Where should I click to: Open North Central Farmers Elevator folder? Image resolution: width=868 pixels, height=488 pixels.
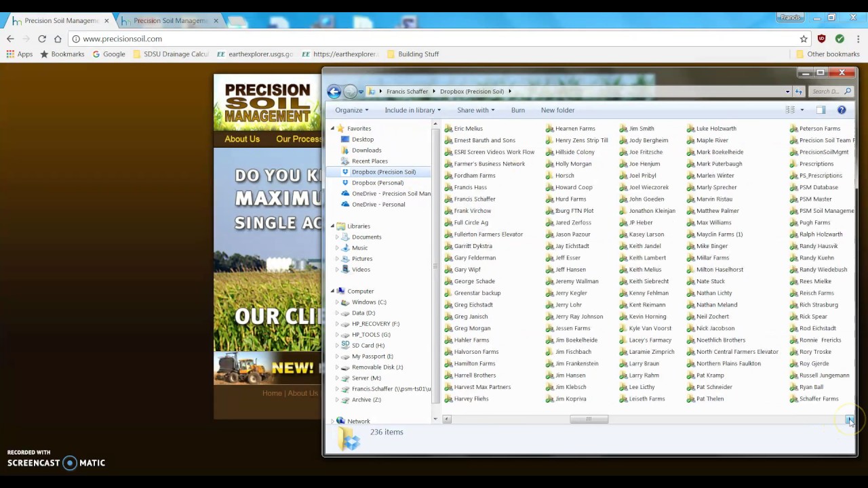click(732, 352)
